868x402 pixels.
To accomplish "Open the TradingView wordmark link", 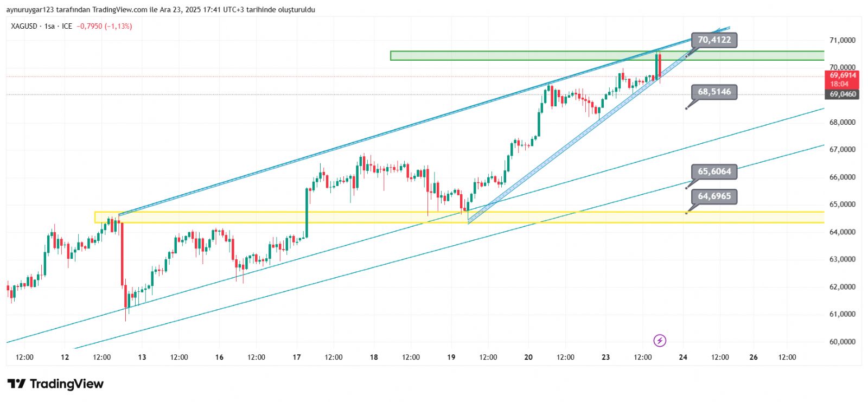I will (66, 384).
